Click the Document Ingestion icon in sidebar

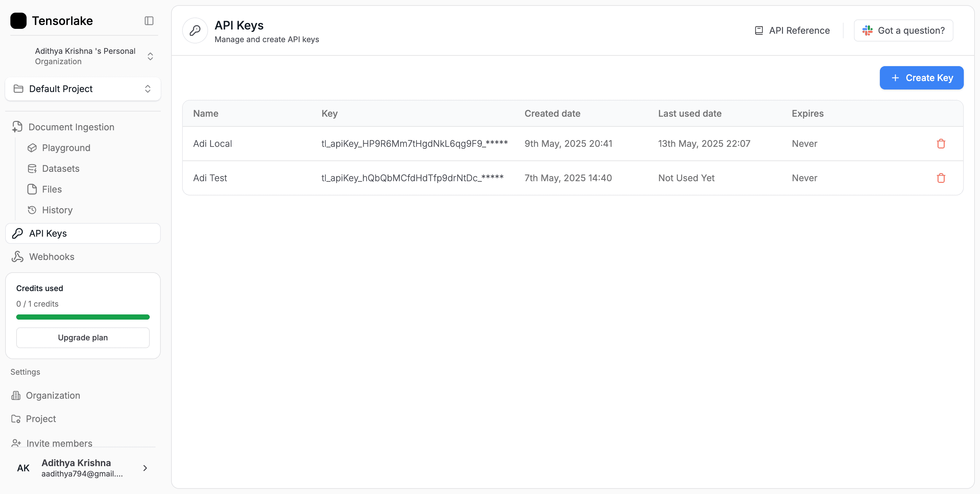pos(17,127)
